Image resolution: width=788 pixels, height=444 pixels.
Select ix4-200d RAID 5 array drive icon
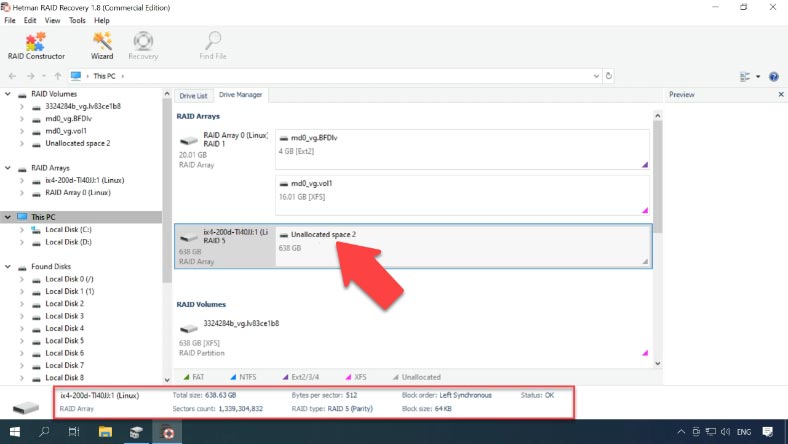click(x=189, y=237)
